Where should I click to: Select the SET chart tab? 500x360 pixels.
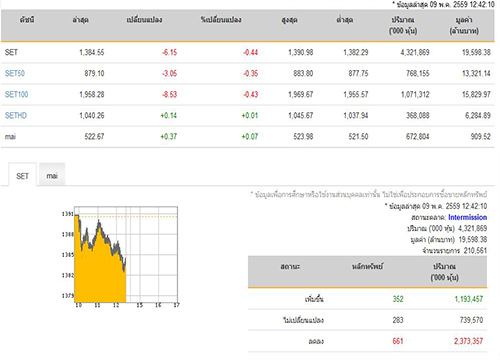pyautogui.click(x=22, y=176)
